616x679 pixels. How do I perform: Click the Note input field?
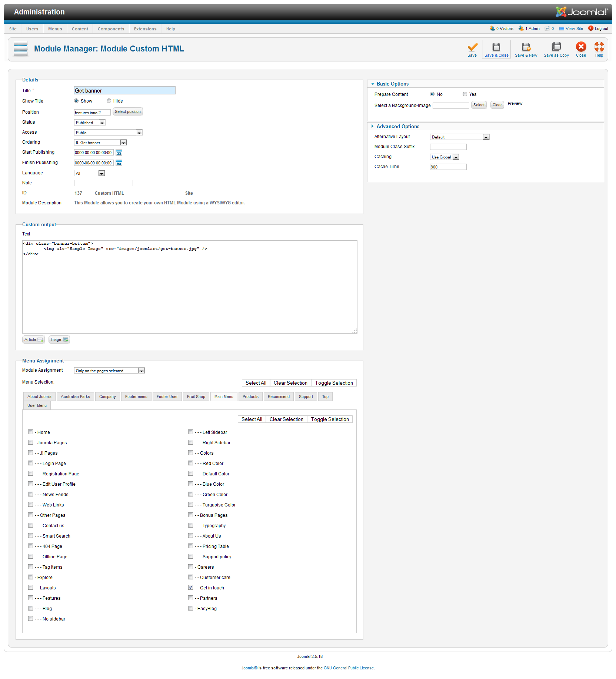pos(103,183)
